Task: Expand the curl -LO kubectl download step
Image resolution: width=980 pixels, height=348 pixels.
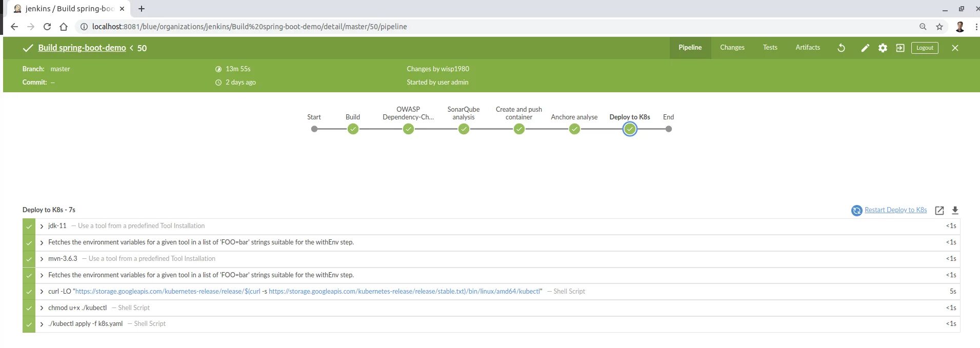Action: pos(42,292)
